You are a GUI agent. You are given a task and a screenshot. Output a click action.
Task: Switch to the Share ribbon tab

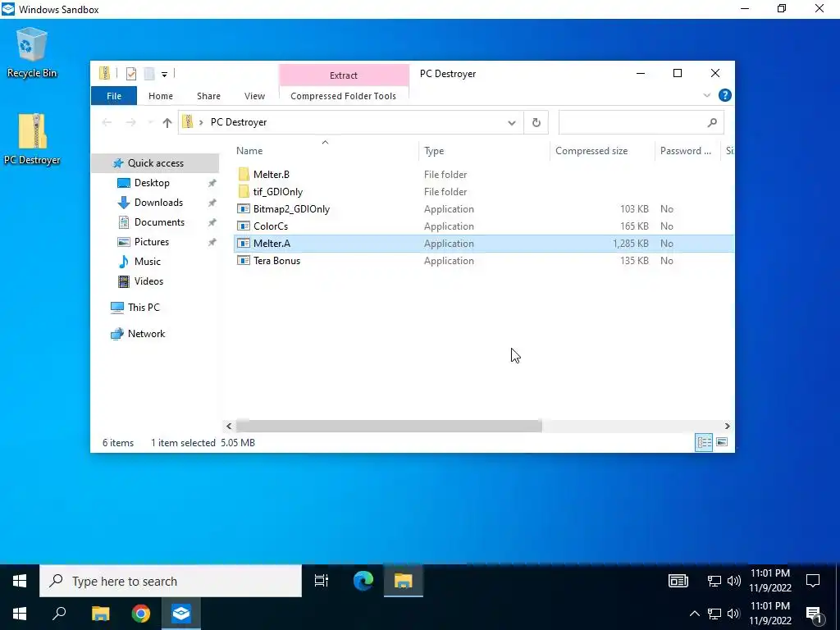[208, 96]
